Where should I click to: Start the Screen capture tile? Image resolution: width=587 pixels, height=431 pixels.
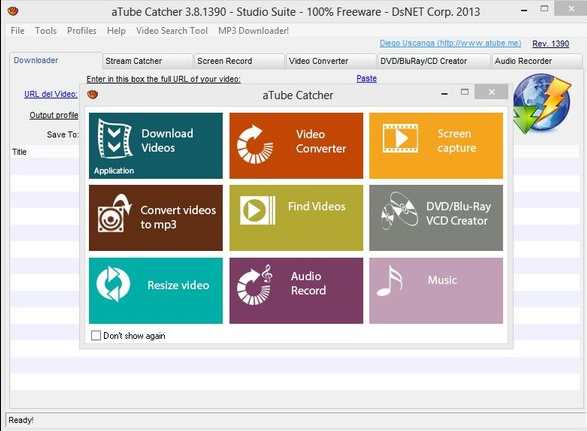[x=436, y=146]
